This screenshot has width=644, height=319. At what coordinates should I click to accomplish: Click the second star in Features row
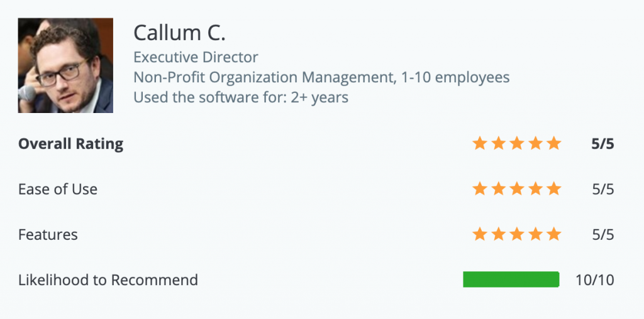(x=498, y=234)
